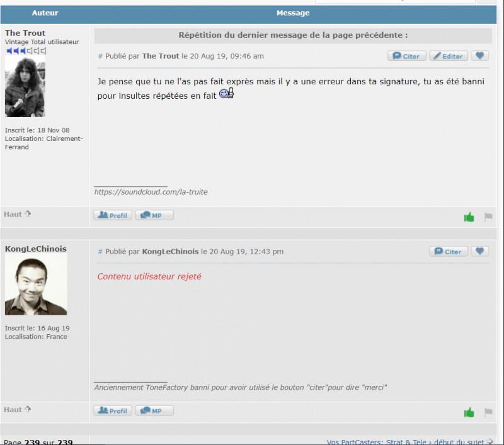
Task: Report The Trout's post with flag icon
Action: click(x=488, y=217)
